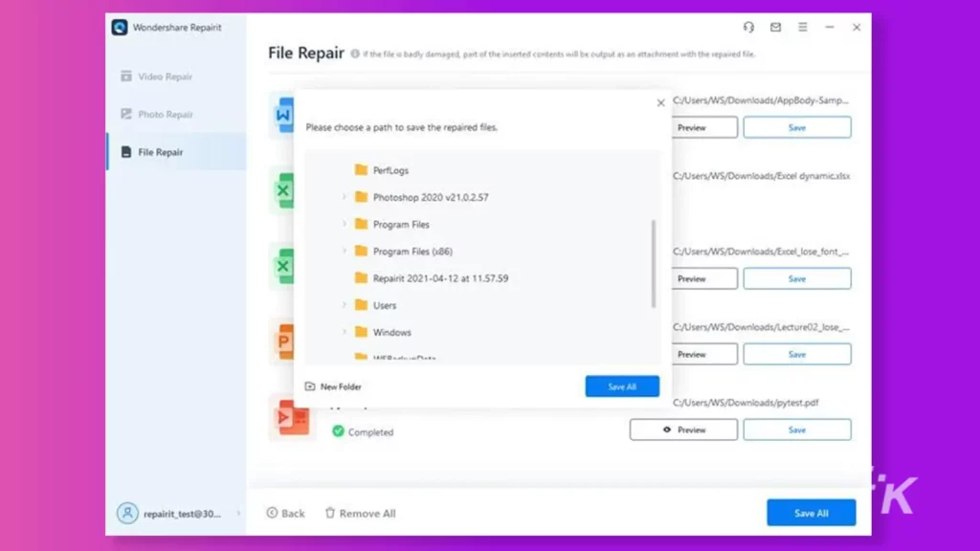Expand the Windows folder
980x551 pixels.
pos(344,332)
